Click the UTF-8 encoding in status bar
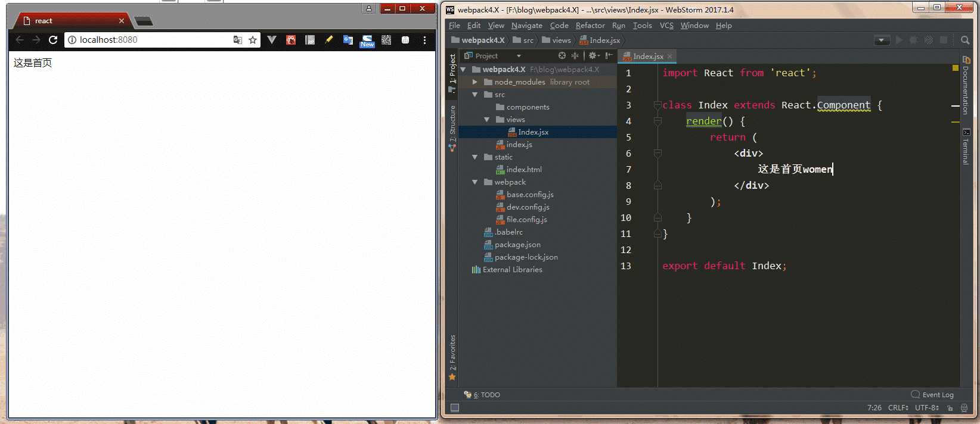This screenshot has width=980, height=424. [927, 408]
